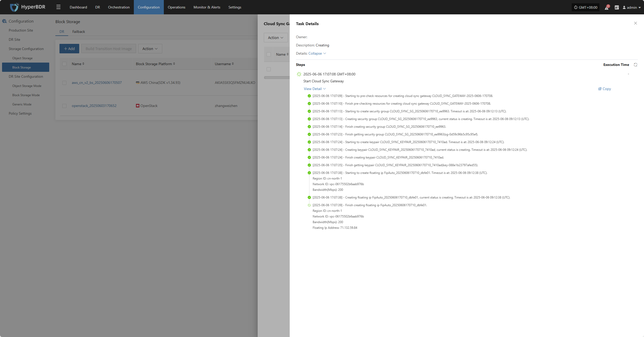The width and height of the screenshot is (644, 337).
Task: Open Policy Settings in sidebar
Action: 20,113
